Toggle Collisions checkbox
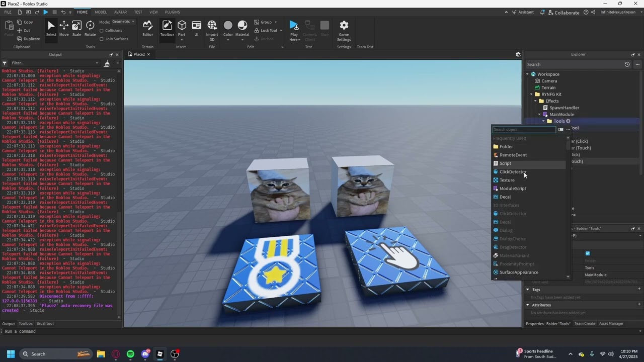The height and width of the screenshot is (362, 644). click(102, 31)
